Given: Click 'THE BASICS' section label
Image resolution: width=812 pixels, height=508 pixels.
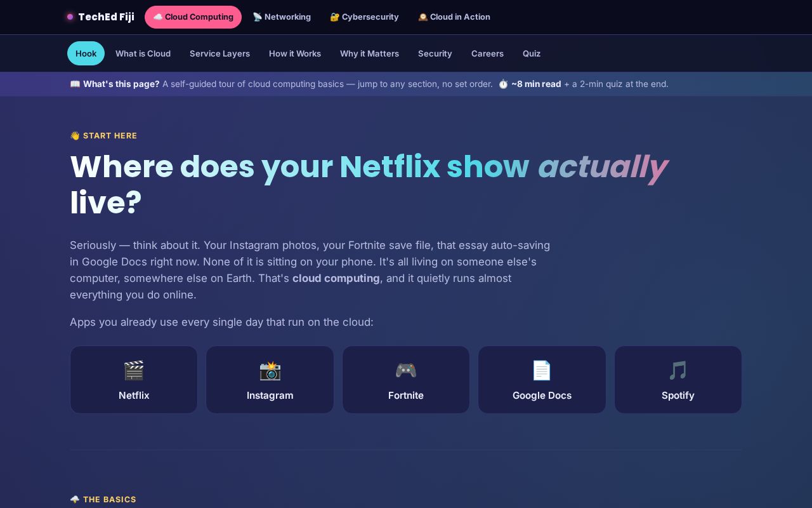Looking at the screenshot, I should (110, 500).
